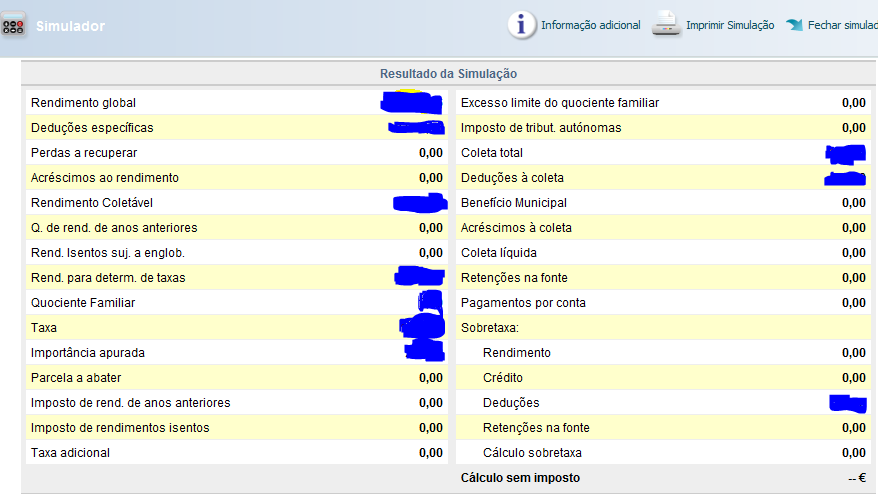878x494 pixels.
Task: Click the Parcela a abater value
Action: point(430,378)
